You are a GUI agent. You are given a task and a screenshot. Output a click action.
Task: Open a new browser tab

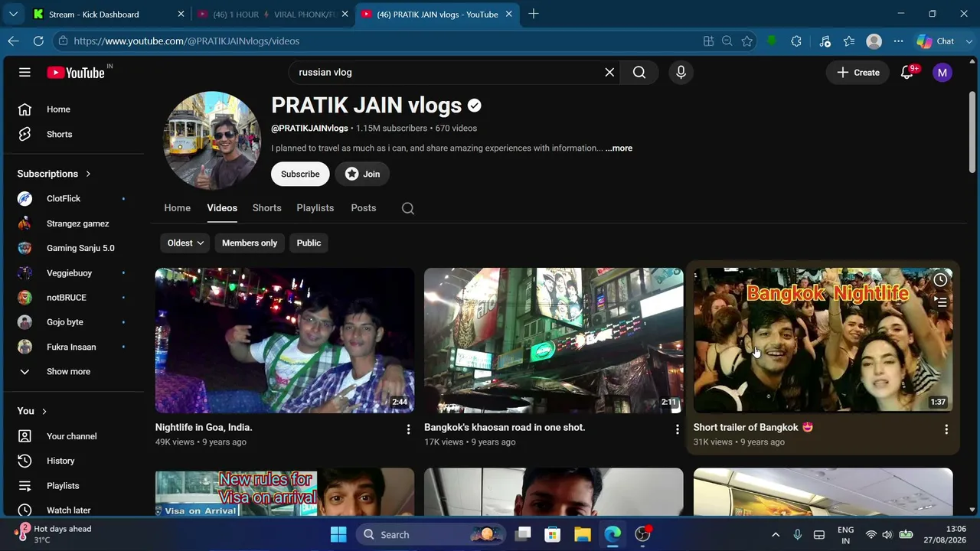(x=534, y=14)
